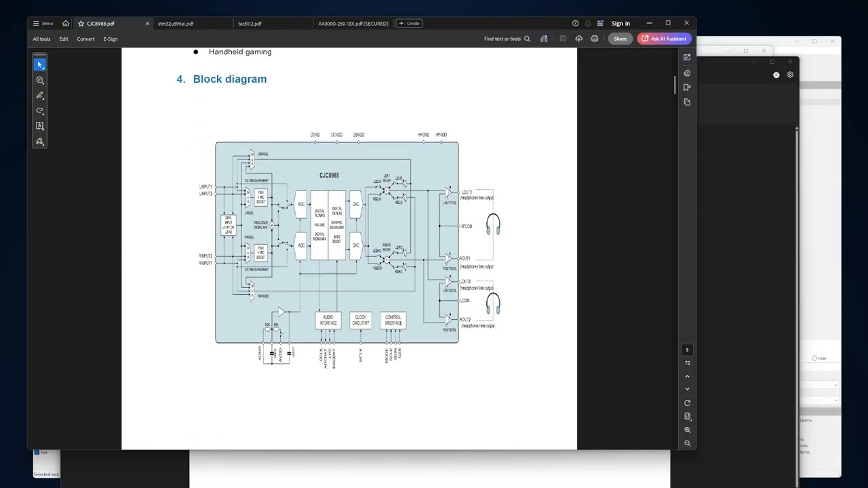
Task: Choose the add text box tool
Action: point(39,126)
